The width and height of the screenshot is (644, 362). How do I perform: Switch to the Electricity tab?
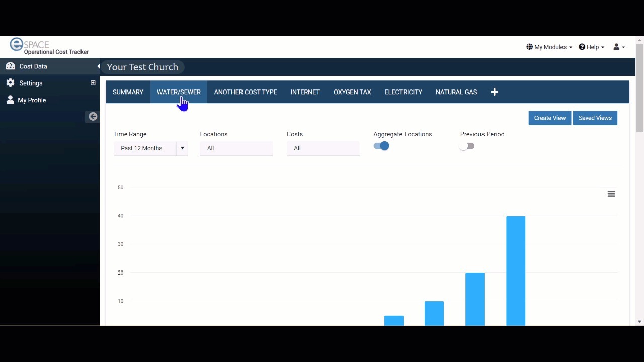pos(403,92)
